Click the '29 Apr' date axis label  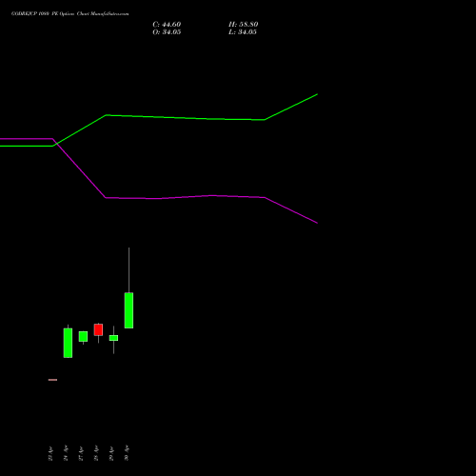pyautogui.click(x=111, y=453)
